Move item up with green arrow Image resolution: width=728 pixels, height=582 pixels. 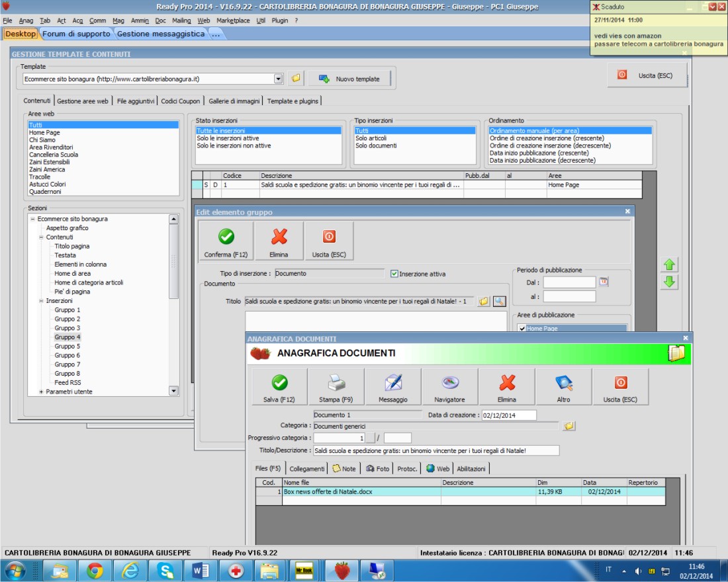click(x=669, y=265)
